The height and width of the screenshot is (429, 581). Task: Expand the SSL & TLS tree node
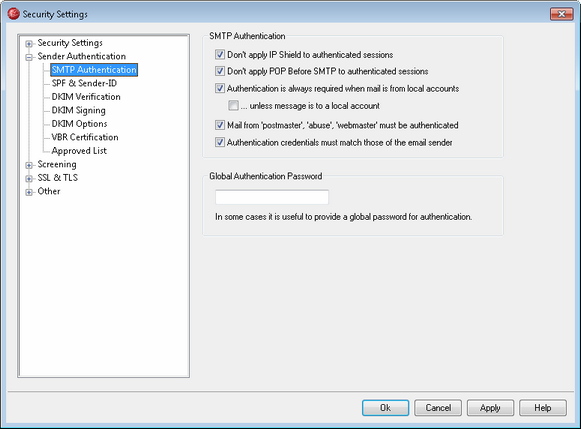pos(29,179)
